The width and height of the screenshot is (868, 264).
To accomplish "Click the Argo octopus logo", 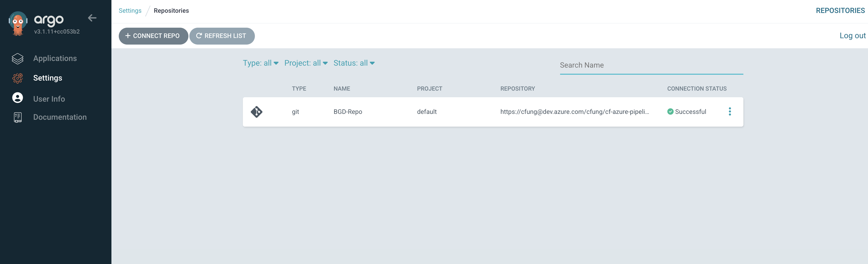I will point(18,24).
